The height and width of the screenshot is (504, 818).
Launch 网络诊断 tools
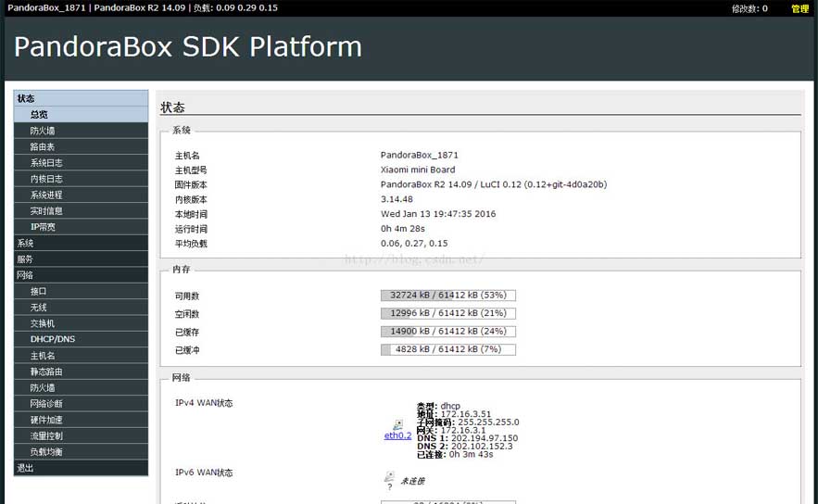click(81, 403)
